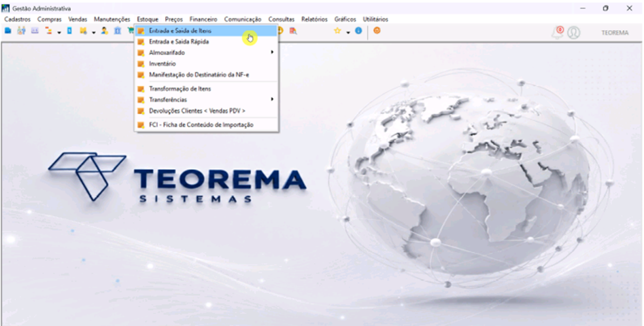This screenshot has height=326, width=644.
Task: Open the Comunicação menu
Action: (x=243, y=19)
